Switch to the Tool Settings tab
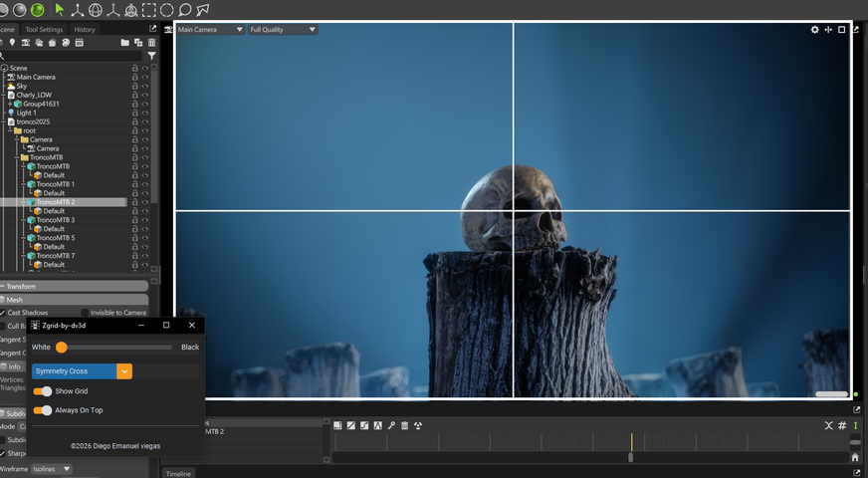868x478 pixels. 44,30
